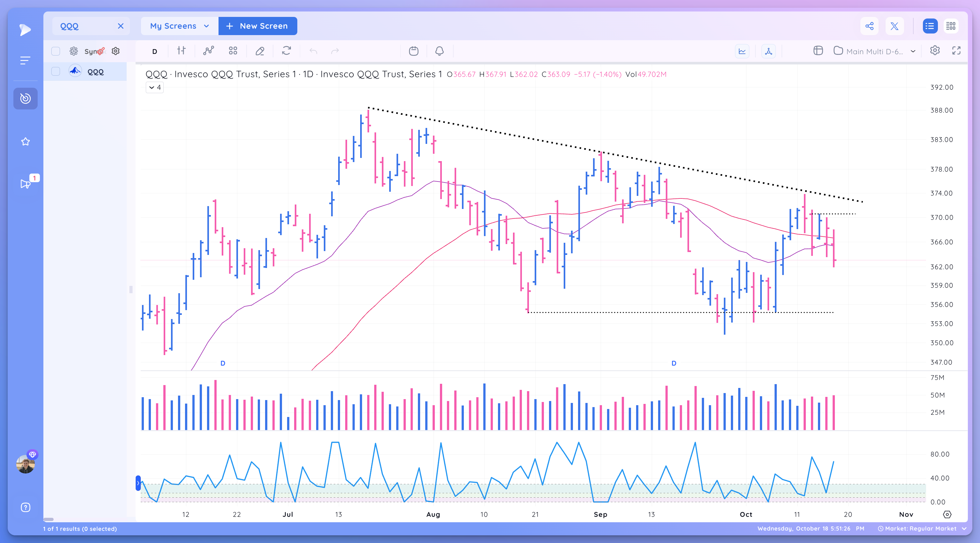This screenshot has width=980, height=543.
Task: Select the QQQ row in the list
Action: tap(85, 71)
